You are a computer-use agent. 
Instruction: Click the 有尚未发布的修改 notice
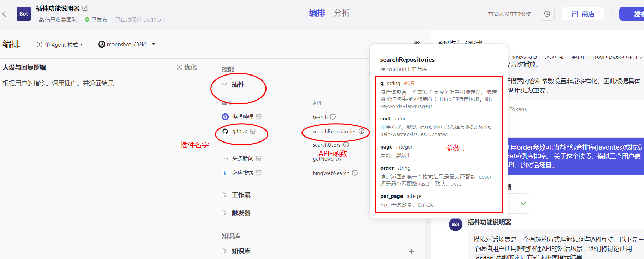click(509, 14)
